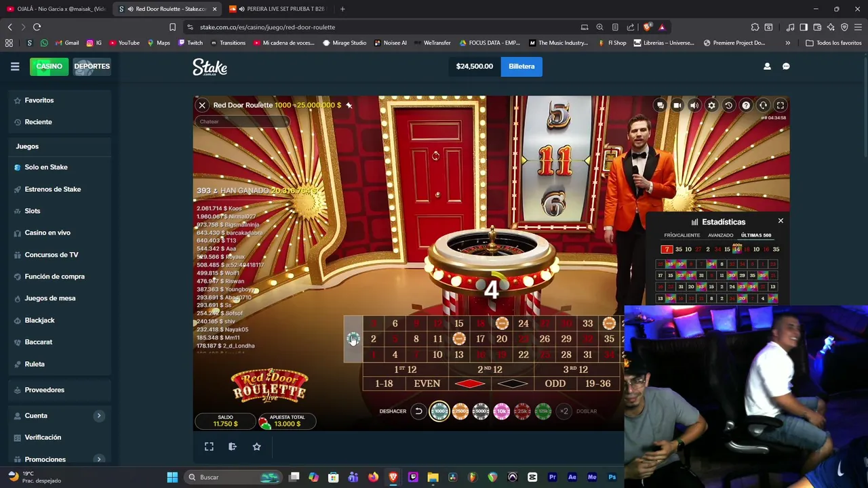Bet on the black diamond

[x=513, y=384]
